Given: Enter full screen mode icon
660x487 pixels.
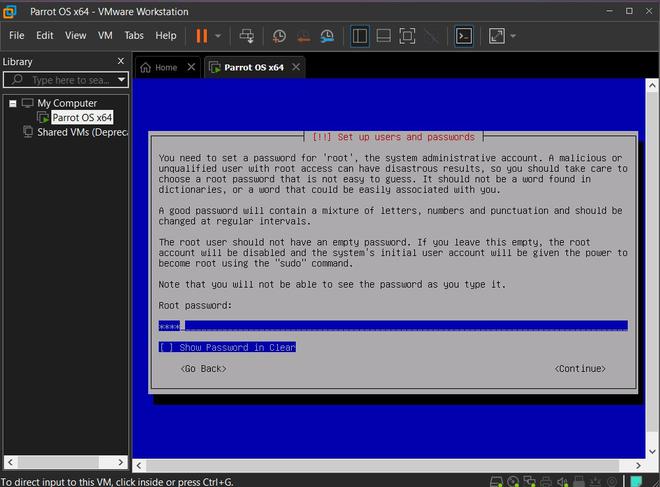Looking at the screenshot, I should click(407, 36).
